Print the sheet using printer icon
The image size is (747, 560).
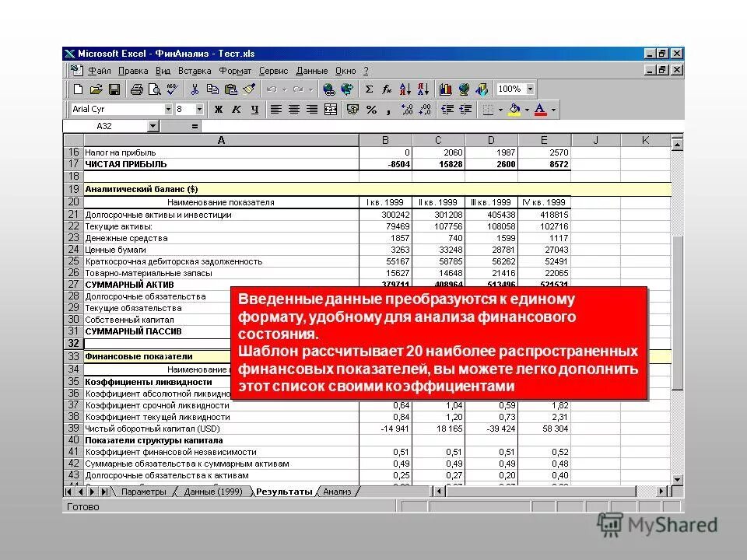pos(137,89)
